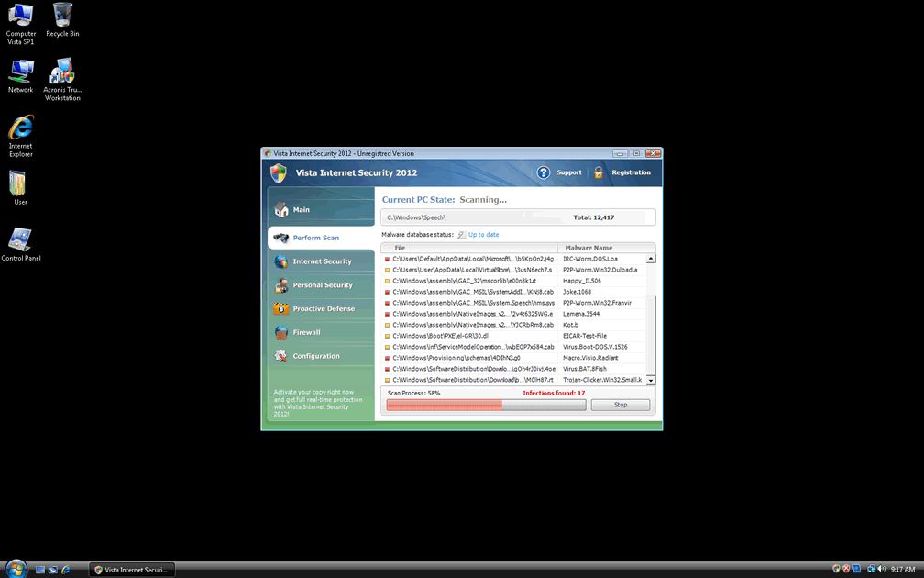The width and height of the screenshot is (924, 578).
Task: Click the 'Up to date' database link
Action: coord(483,235)
